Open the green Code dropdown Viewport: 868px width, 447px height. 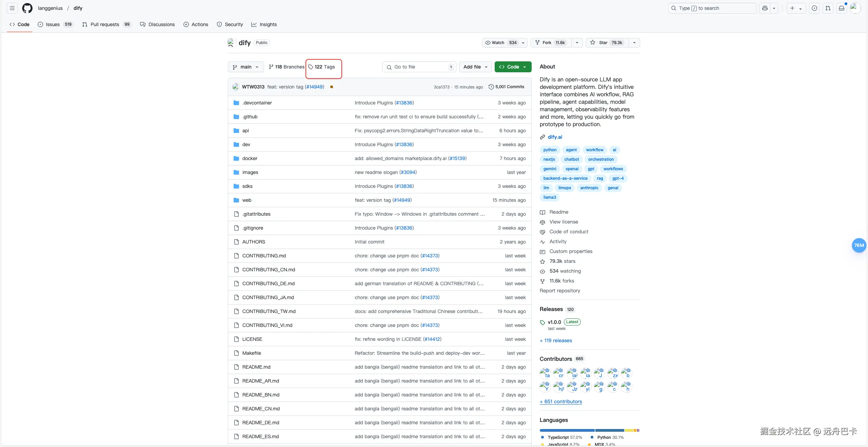(513, 67)
